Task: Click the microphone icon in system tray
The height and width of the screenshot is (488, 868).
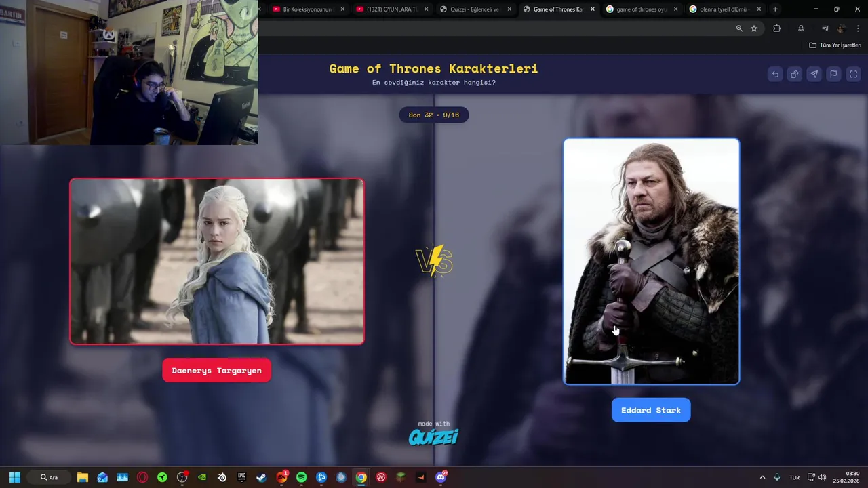Action: (x=777, y=477)
